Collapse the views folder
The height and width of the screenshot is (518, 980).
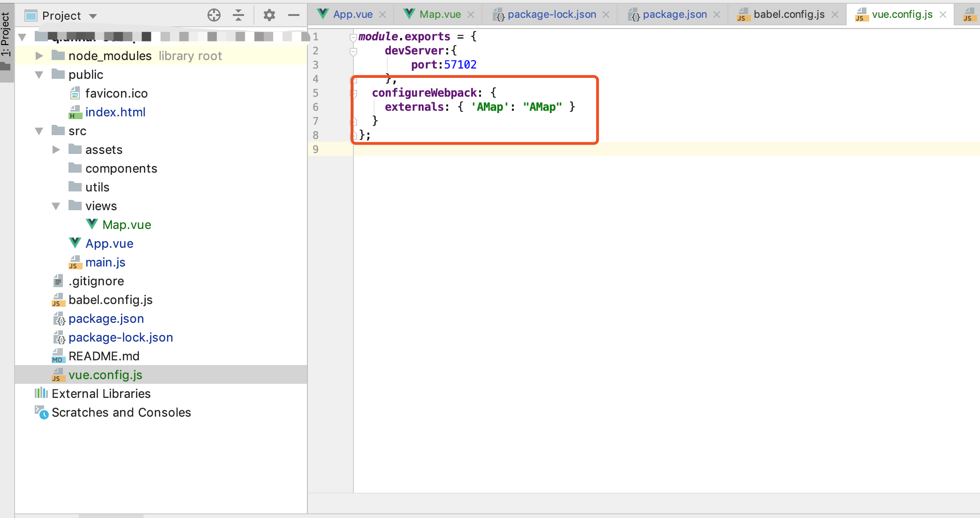[56, 206]
